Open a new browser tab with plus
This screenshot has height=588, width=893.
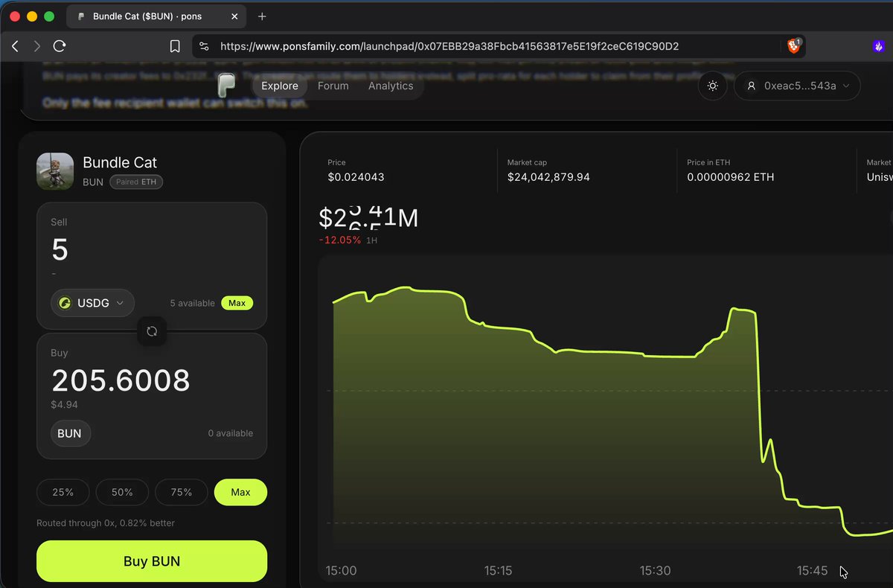point(262,16)
